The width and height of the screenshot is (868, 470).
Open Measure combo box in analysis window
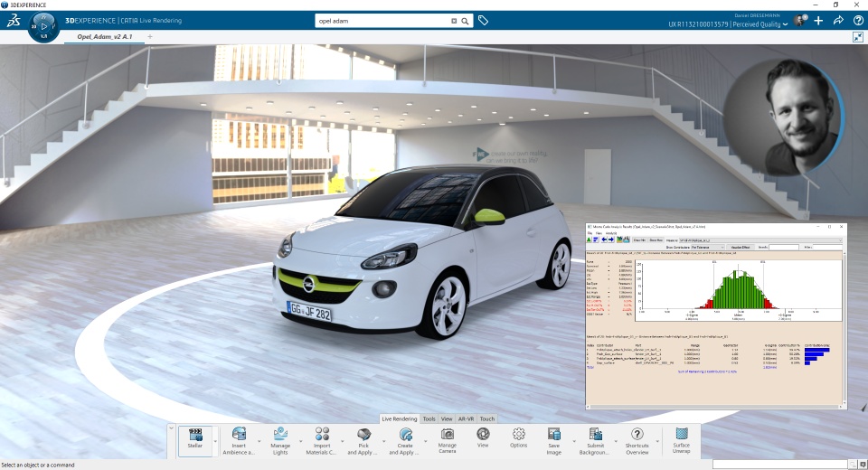click(x=760, y=240)
